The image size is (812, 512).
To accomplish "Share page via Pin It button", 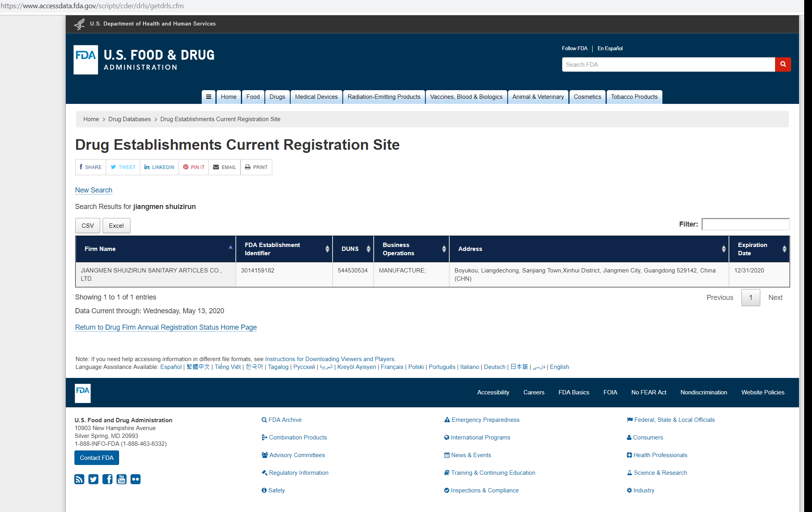I will (x=194, y=167).
